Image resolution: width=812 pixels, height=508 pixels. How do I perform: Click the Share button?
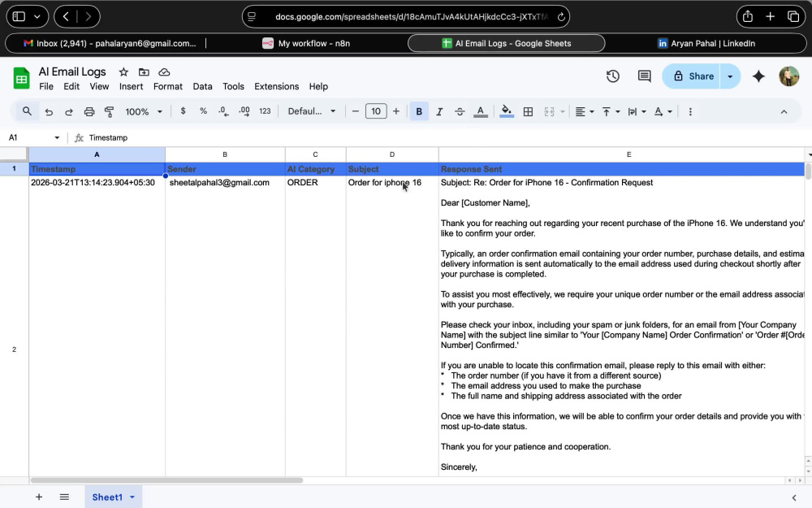click(693, 76)
